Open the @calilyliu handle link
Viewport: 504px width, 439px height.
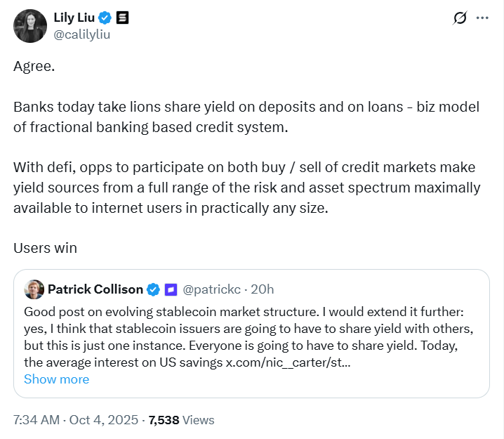(x=81, y=34)
